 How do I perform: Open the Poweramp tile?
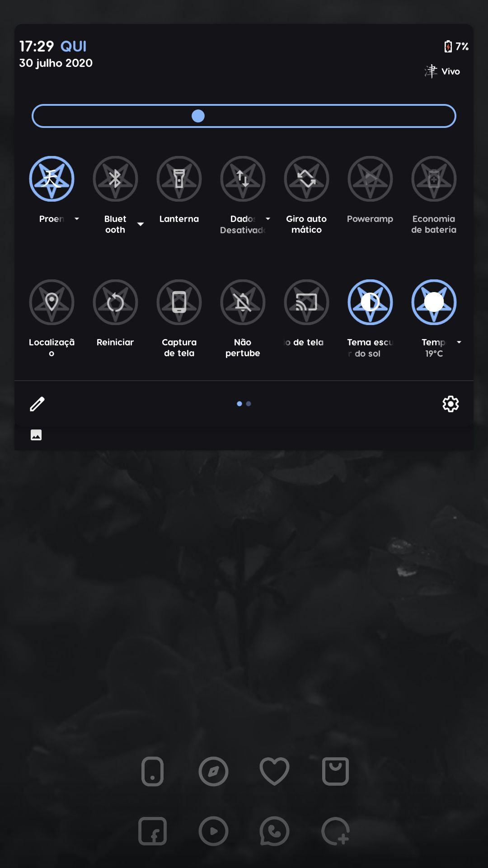(370, 179)
